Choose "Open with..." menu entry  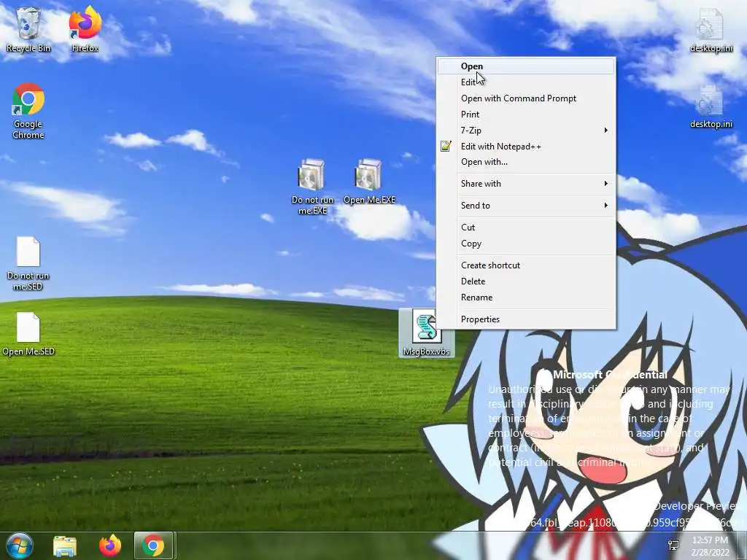pyautogui.click(x=526, y=162)
